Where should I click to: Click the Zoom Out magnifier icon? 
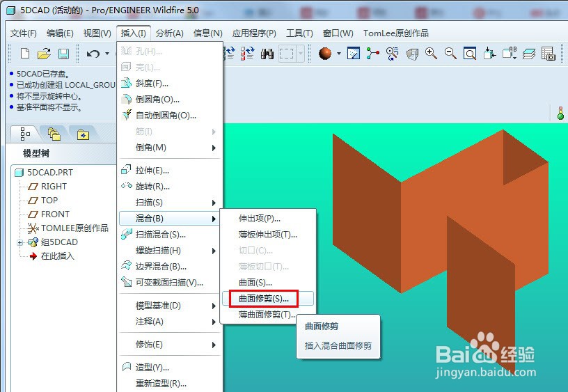coord(450,54)
